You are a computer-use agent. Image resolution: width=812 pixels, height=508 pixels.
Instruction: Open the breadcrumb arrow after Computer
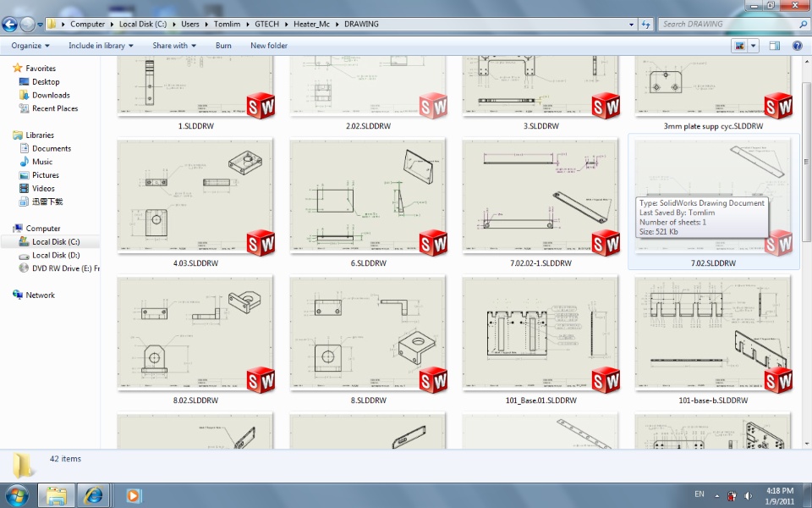coord(112,24)
